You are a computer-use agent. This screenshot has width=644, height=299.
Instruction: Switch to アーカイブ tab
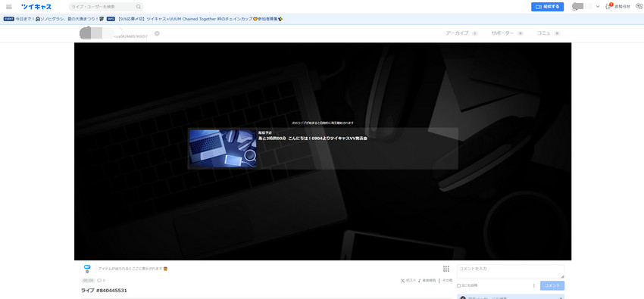click(461, 33)
